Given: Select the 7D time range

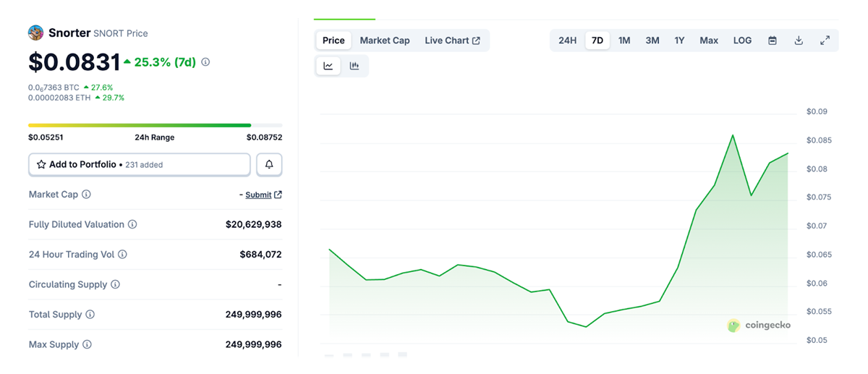Looking at the screenshot, I should pyautogui.click(x=597, y=41).
